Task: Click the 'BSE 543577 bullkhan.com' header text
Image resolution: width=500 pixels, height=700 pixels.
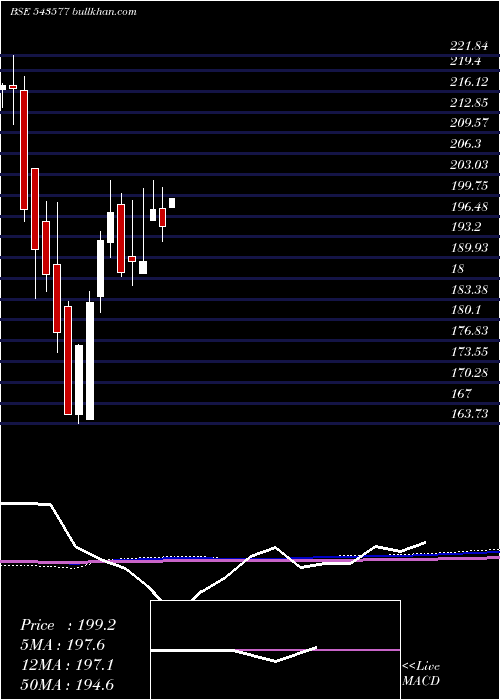Action: pyautogui.click(x=73, y=12)
